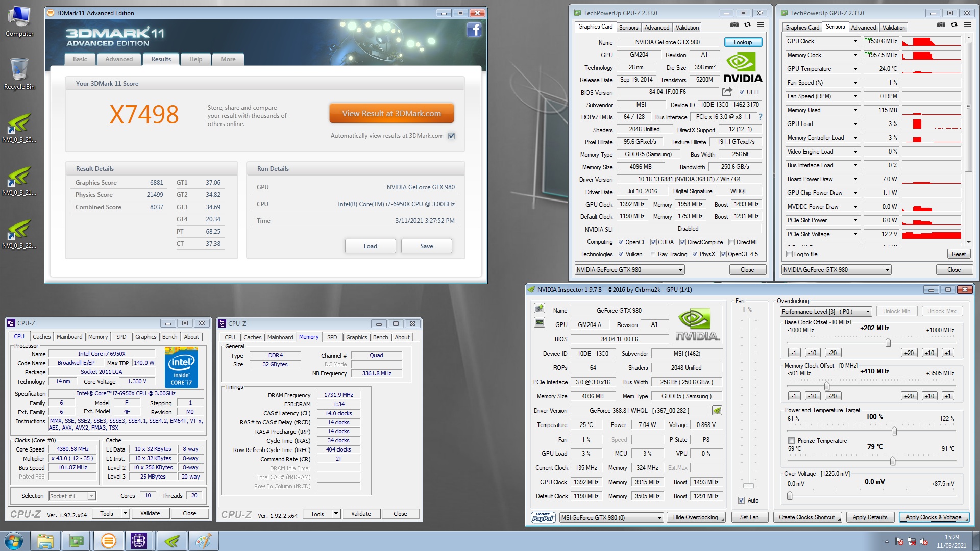Viewport: 980px width, 551px height.
Task: Toggle the UEFI checkbox in GPU-Z
Action: tap(742, 92)
